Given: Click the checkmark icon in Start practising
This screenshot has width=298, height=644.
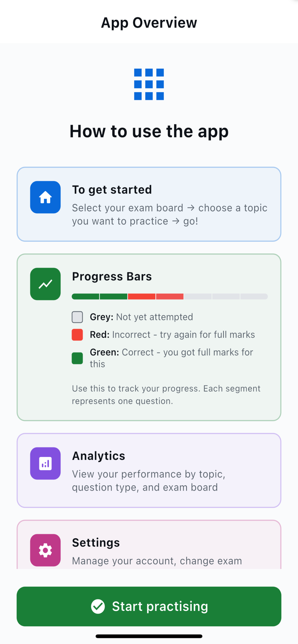Looking at the screenshot, I should pyautogui.click(x=98, y=606).
